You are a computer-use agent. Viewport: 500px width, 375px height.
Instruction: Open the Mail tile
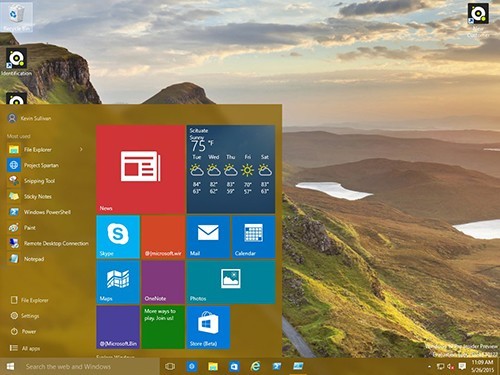208,237
